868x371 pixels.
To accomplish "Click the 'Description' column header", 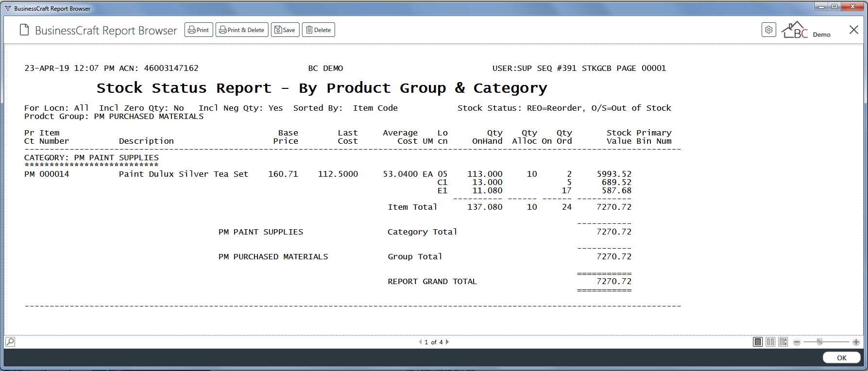I will coord(146,141).
